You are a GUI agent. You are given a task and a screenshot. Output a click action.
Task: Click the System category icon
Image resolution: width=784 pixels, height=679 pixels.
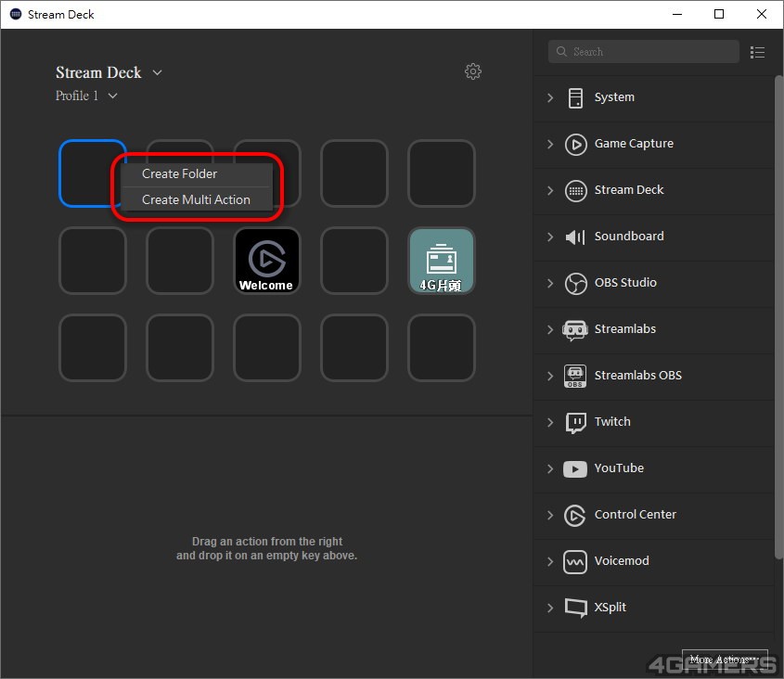pos(575,98)
